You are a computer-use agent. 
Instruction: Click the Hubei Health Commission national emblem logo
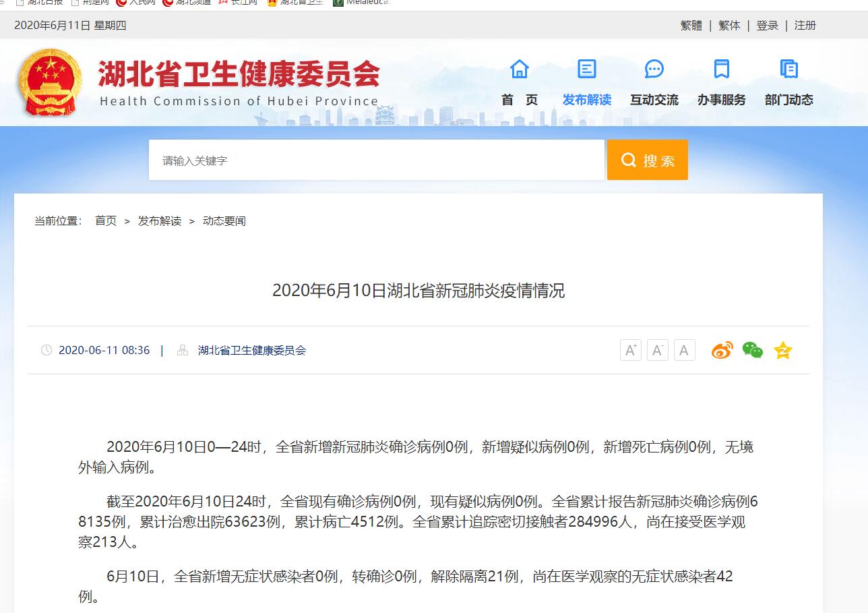(x=50, y=82)
